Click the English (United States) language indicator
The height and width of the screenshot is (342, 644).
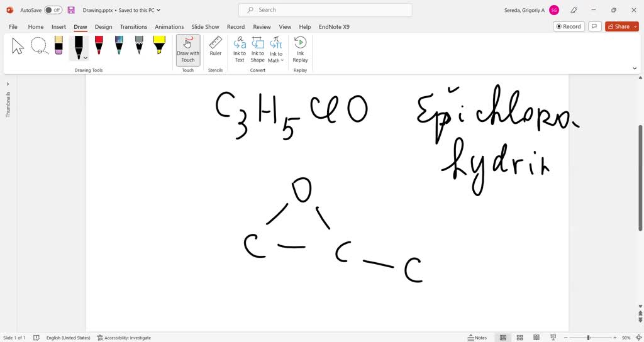tap(68, 338)
